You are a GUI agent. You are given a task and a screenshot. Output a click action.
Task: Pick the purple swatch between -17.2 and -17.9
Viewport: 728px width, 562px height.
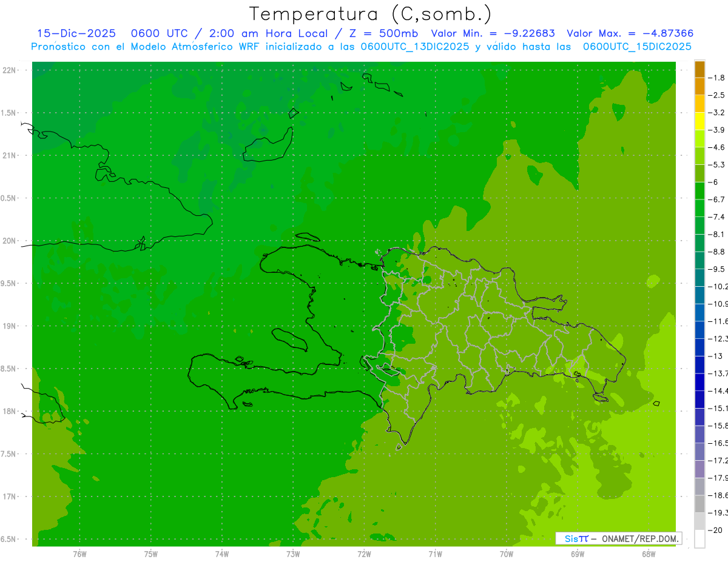click(x=699, y=469)
